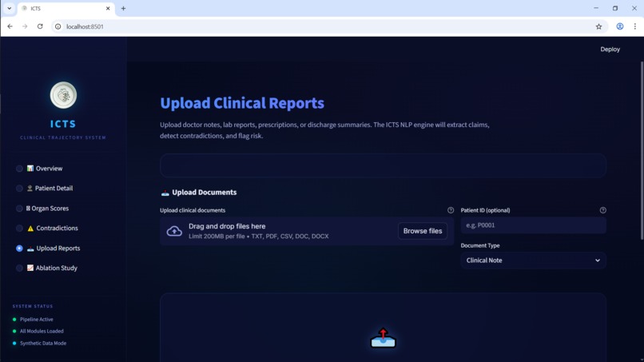Click the ICTS logo in the sidebar

(63, 95)
